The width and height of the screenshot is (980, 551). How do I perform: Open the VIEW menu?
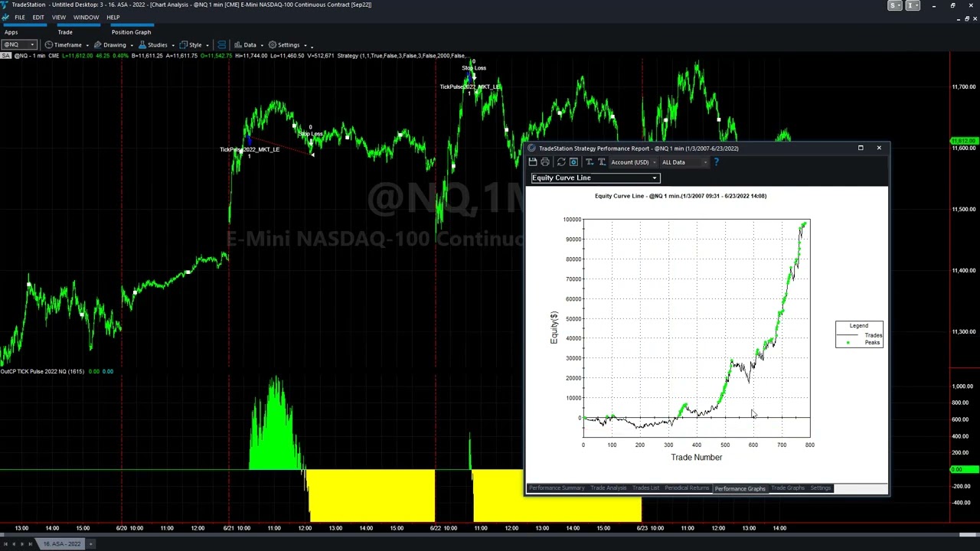coord(58,17)
